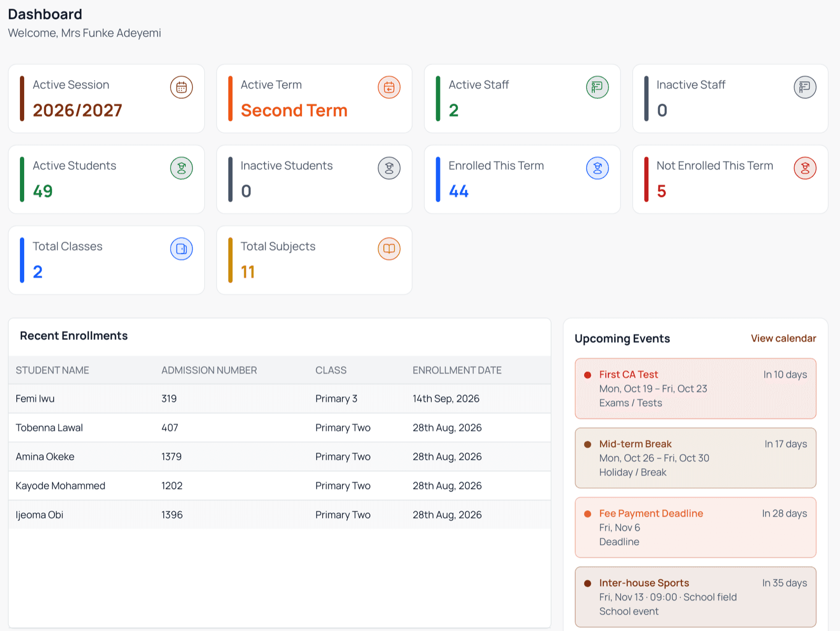The width and height of the screenshot is (840, 631).
Task: Click the Not Enrolled count 5
Action: (661, 191)
